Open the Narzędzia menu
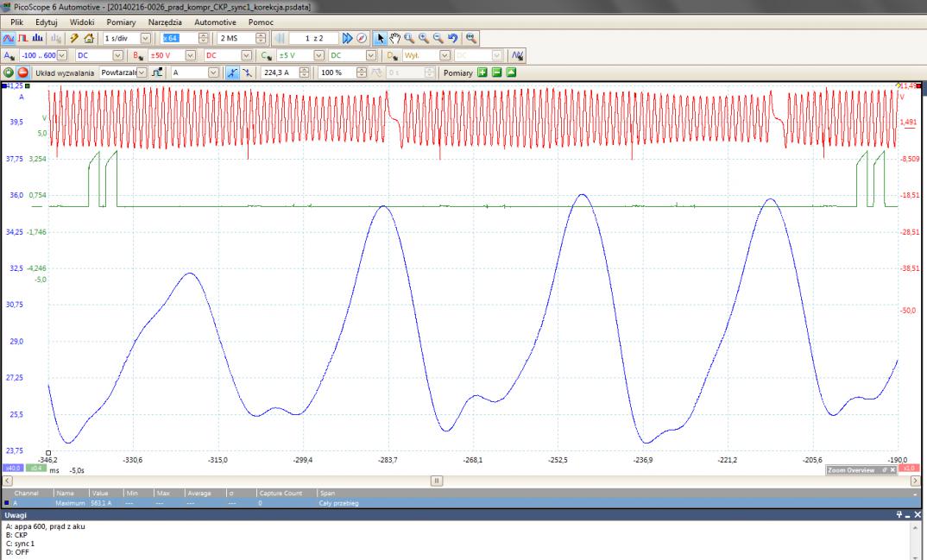Screen dimensions: 927x560 163,21
